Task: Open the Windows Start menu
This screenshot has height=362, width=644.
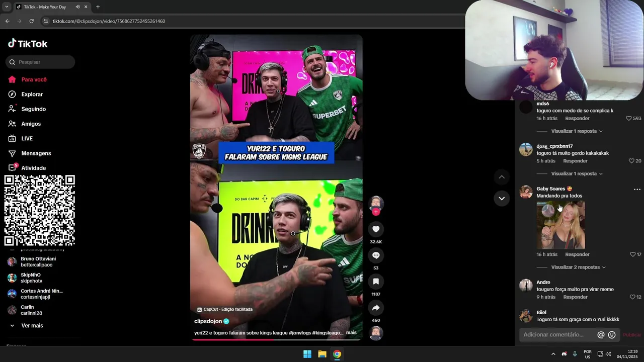Action: point(307,354)
